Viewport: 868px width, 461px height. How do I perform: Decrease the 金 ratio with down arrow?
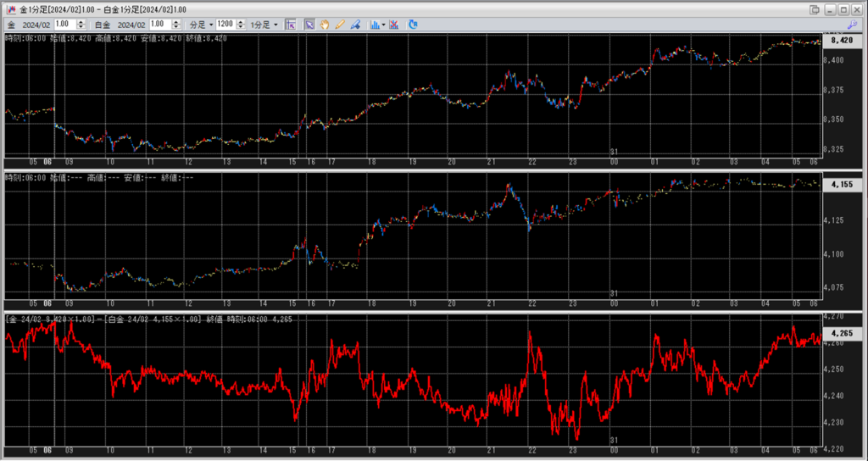coord(81,27)
